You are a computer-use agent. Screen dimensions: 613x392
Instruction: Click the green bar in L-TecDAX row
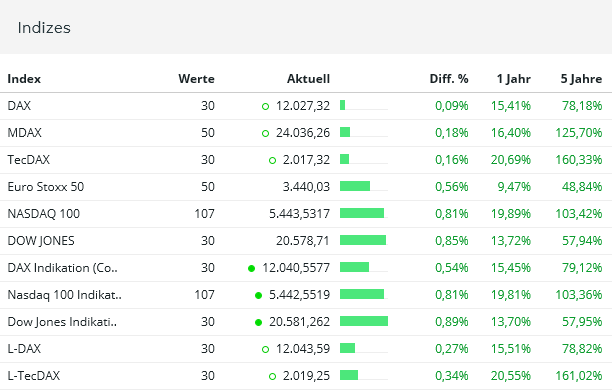tap(349, 375)
